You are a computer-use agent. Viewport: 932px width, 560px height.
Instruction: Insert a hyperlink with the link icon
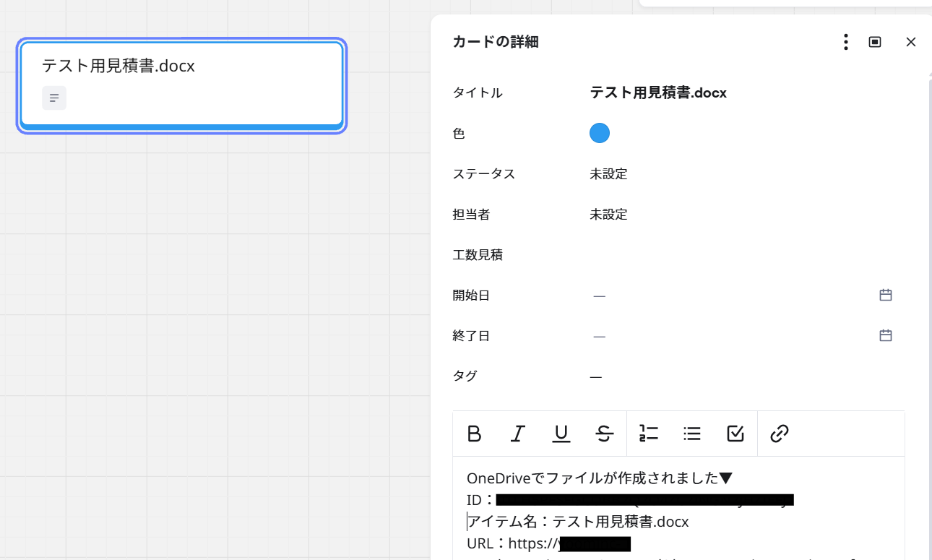coord(779,434)
